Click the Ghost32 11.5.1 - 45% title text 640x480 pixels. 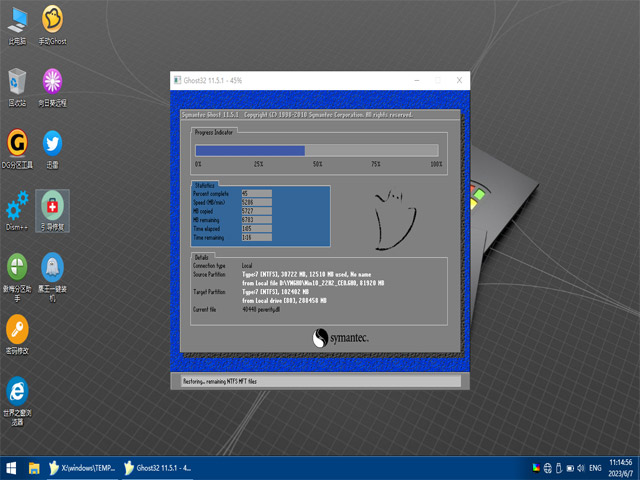[x=213, y=80]
